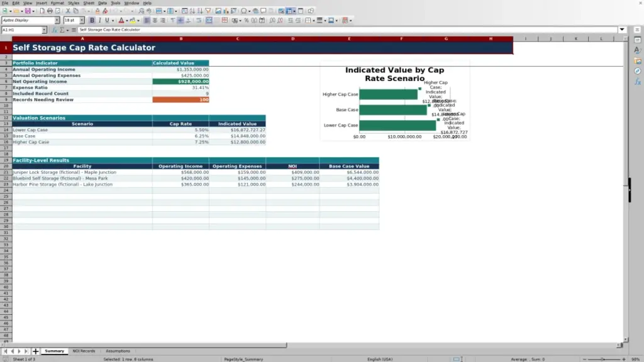Click the Sort Ascending icon
644x362 pixels.
pos(192,11)
